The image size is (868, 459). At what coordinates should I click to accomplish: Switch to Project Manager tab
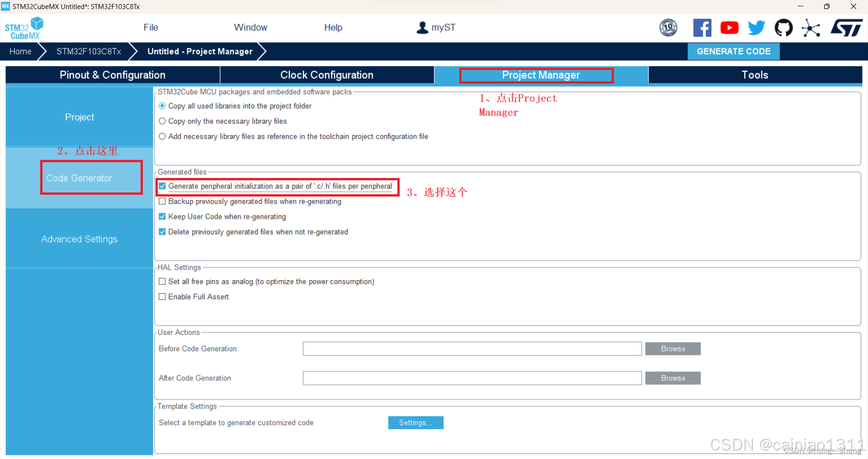pos(541,75)
